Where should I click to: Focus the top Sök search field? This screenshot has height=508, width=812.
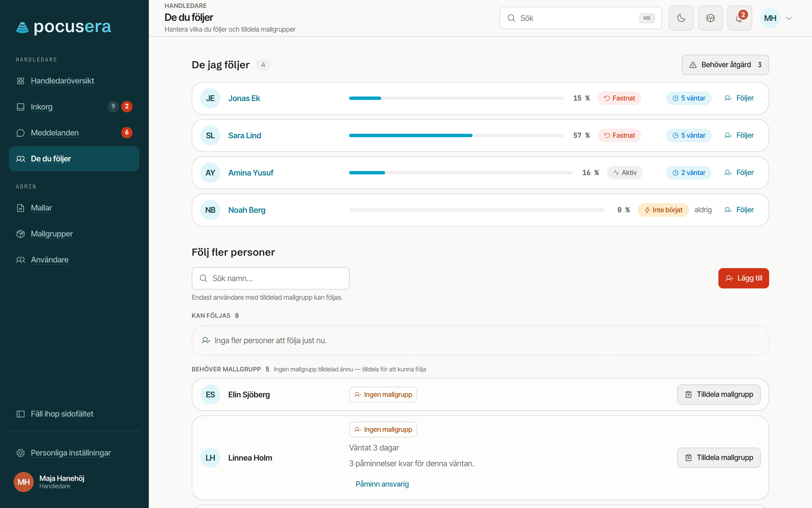coord(581,18)
